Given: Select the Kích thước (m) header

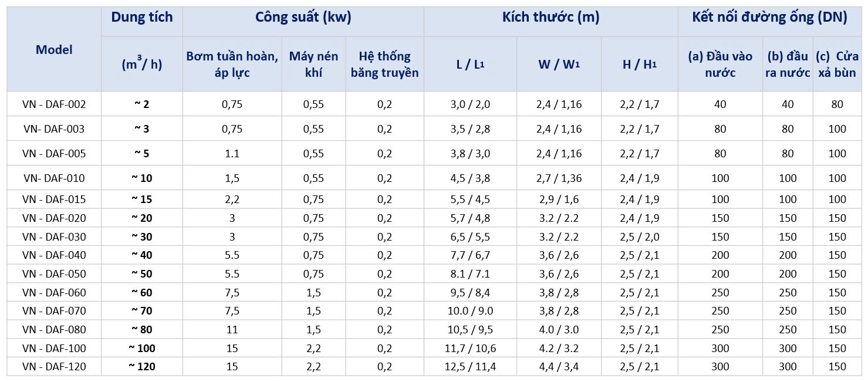Looking at the screenshot, I should click(x=550, y=18).
